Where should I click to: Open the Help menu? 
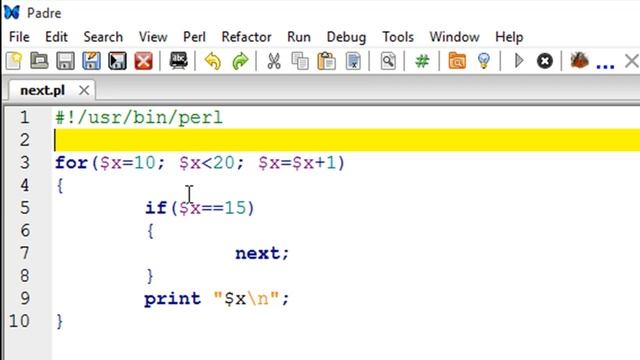coord(509,37)
